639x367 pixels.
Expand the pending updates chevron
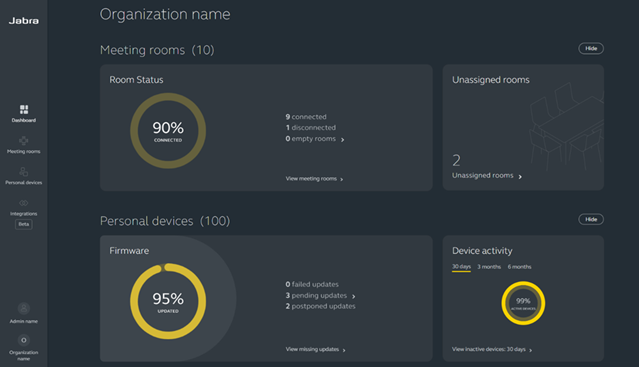(x=353, y=296)
